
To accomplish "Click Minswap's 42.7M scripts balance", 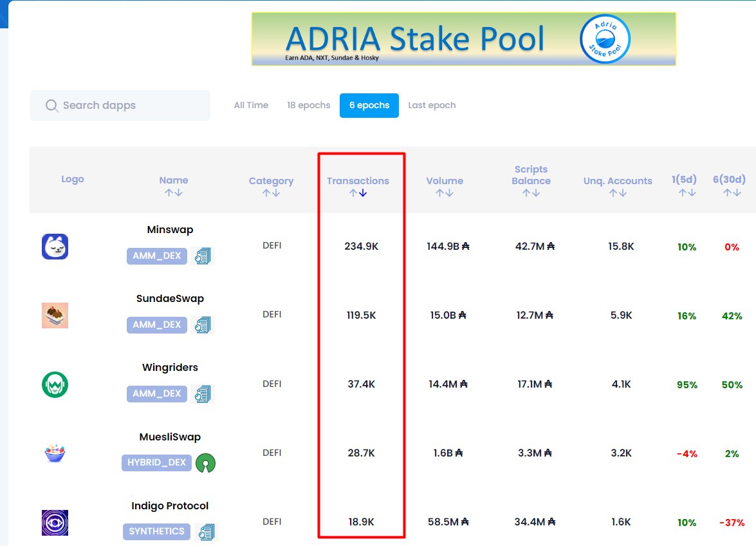I will [535, 247].
